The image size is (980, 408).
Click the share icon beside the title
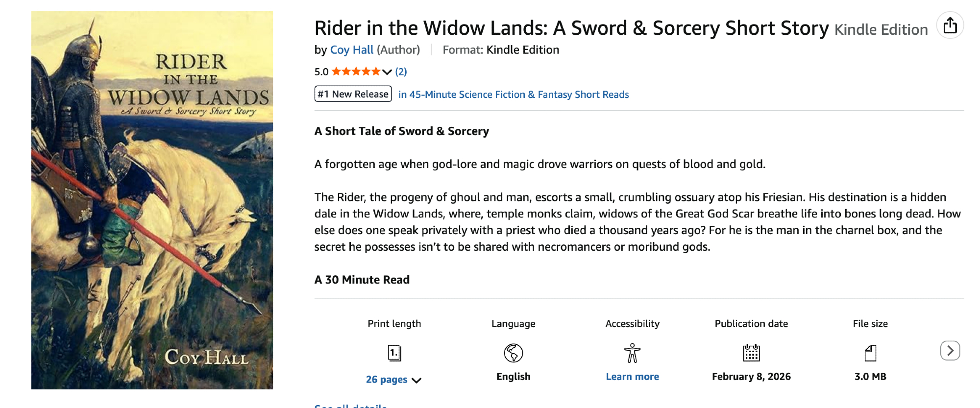click(950, 25)
